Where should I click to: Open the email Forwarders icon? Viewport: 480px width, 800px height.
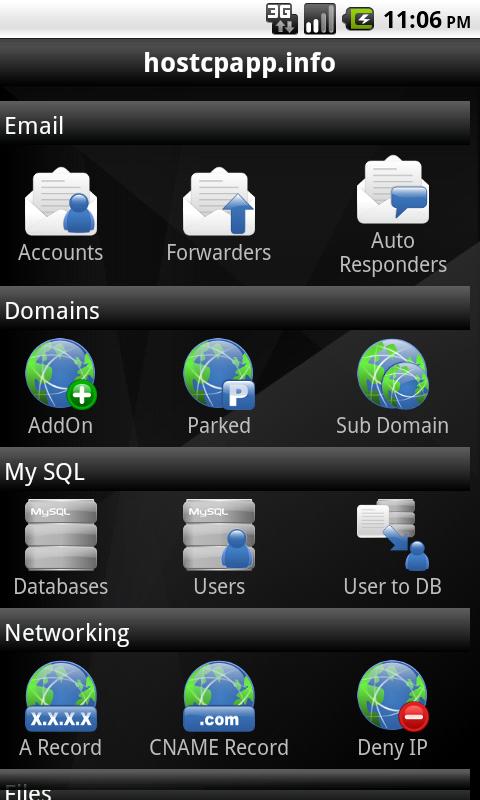219,202
